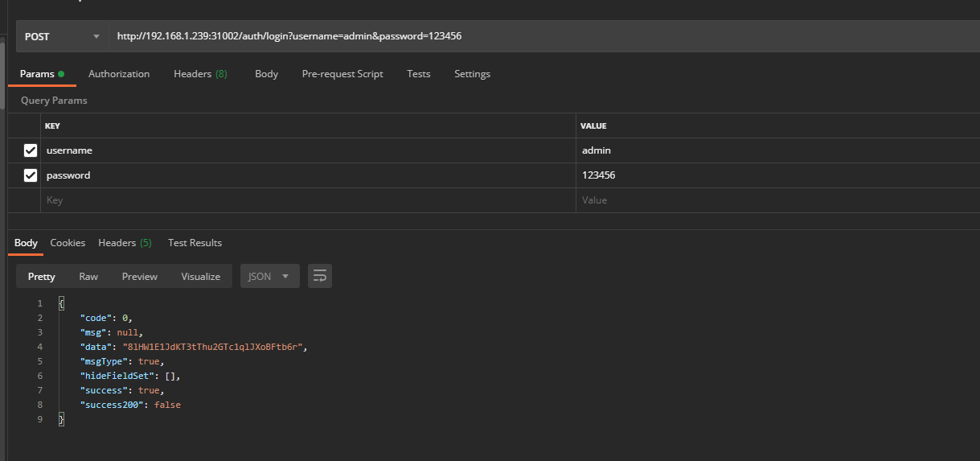Screen dimensions: 980x461
Task: Open the request Headers (8) tab
Action: [200, 74]
